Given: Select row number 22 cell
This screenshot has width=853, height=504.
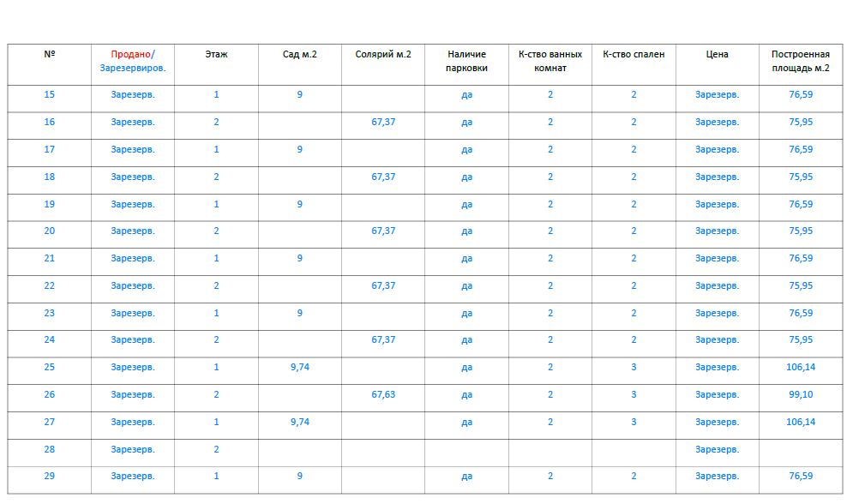Looking at the screenshot, I should pyautogui.click(x=50, y=285).
